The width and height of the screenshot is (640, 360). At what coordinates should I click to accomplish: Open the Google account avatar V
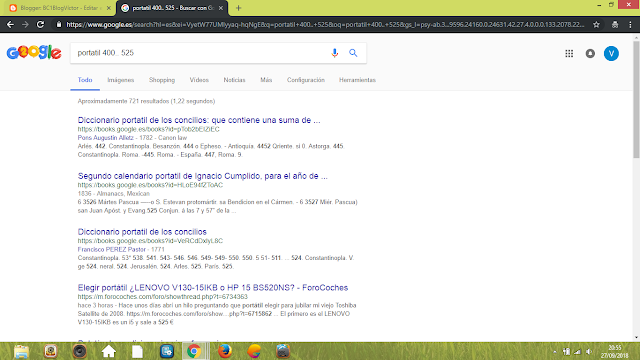(x=611, y=53)
